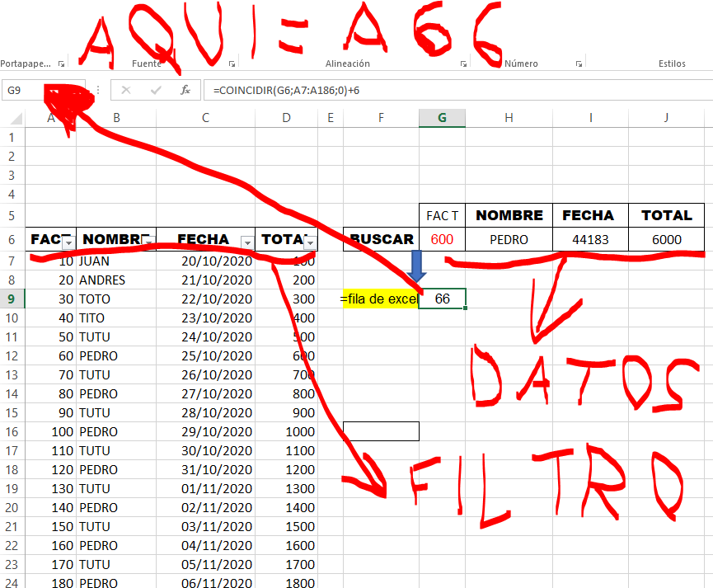Click date cell 22/10/2020
Image resolution: width=713 pixels, height=588 pixels.
[205, 299]
